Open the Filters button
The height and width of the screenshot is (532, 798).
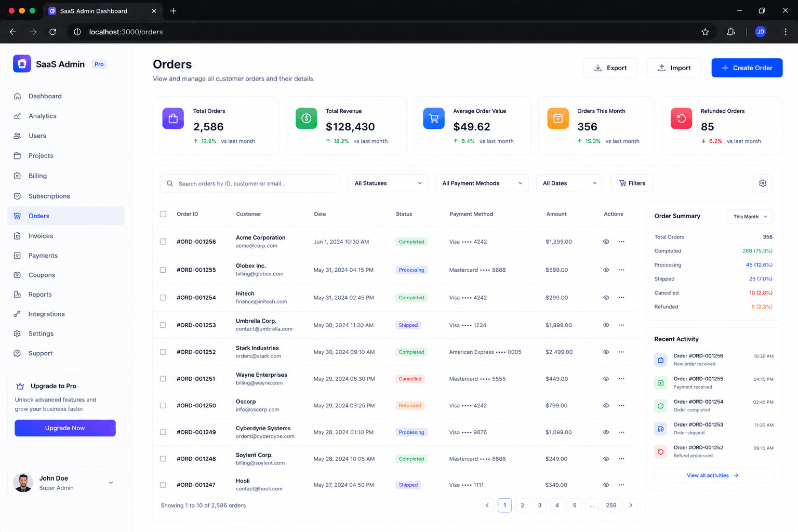pyautogui.click(x=632, y=183)
